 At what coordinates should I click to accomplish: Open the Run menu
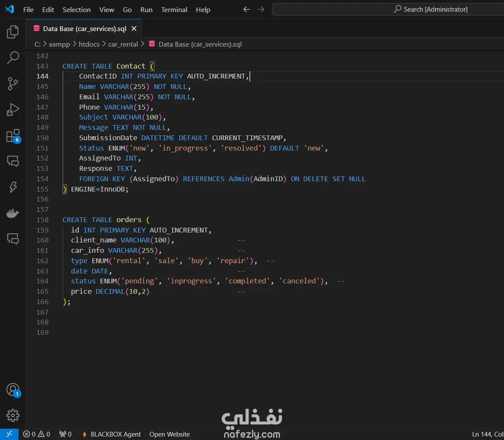pos(146,9)
